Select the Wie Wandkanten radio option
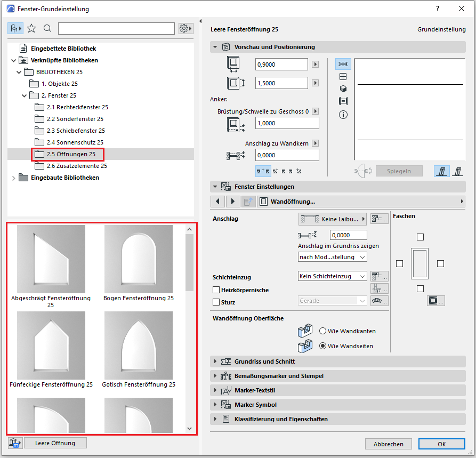This screenshot has height=458, width=476. coord(323,331)
